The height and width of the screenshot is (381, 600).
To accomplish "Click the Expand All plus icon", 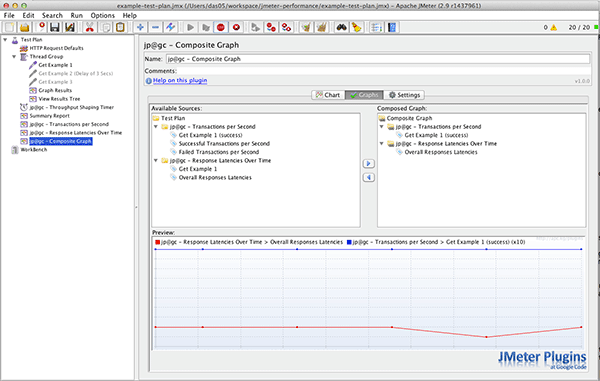I will click(140, 27).
